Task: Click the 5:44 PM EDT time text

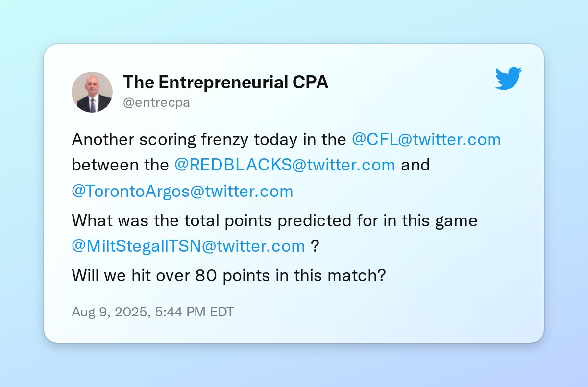Action: (x=195, y=312)
